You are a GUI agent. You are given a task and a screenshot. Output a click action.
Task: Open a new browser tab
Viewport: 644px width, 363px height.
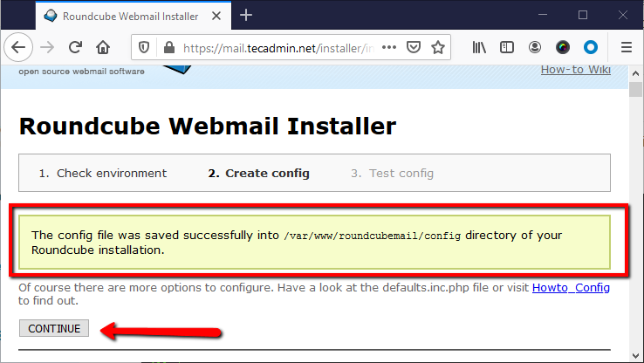(245, 16)
